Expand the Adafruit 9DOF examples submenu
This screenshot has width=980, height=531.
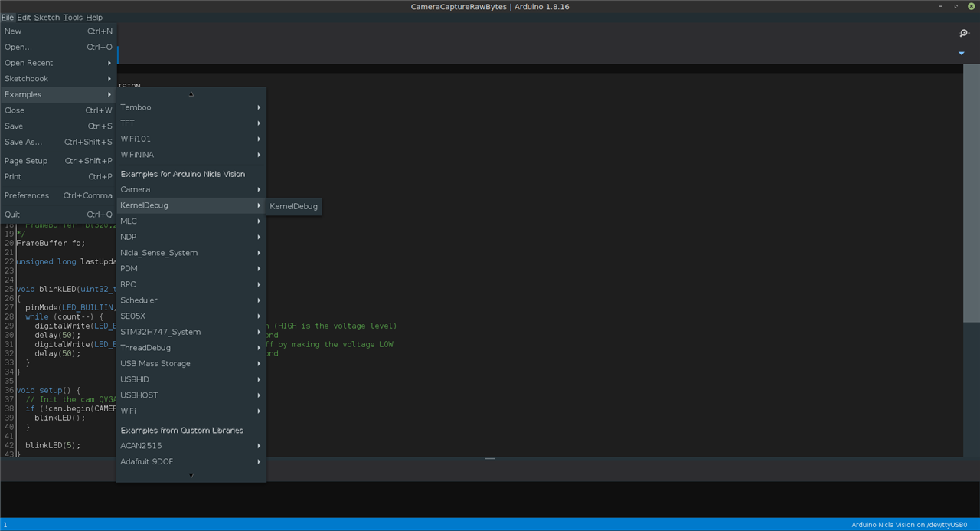pos(191,461)
